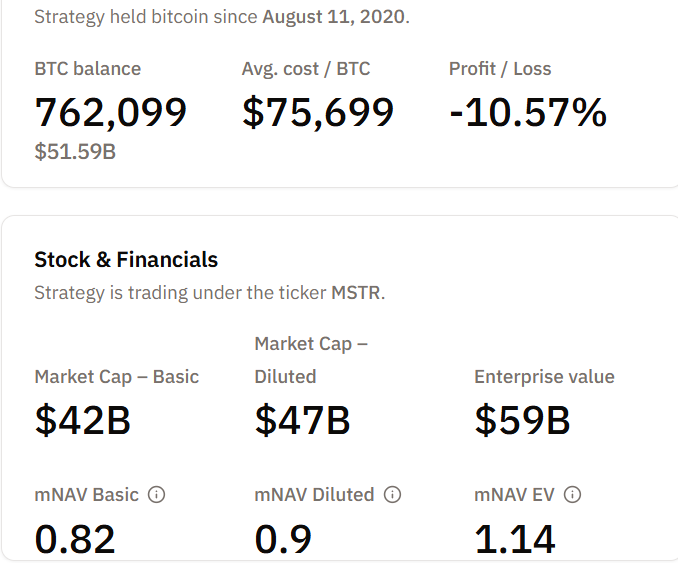Click the August 11, 2020 date text
Screen dimensions: 678x563
point(335,17)
